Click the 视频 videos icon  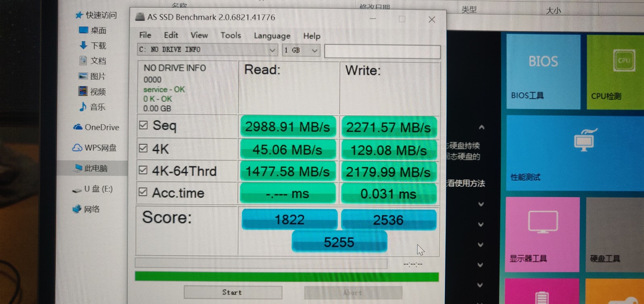click(x=83, y=91)
